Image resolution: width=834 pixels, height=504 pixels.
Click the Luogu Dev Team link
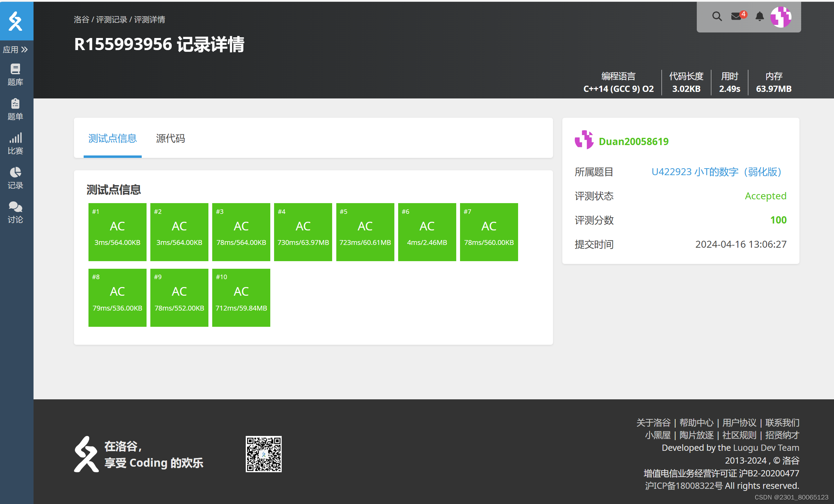tap(766, 448)
